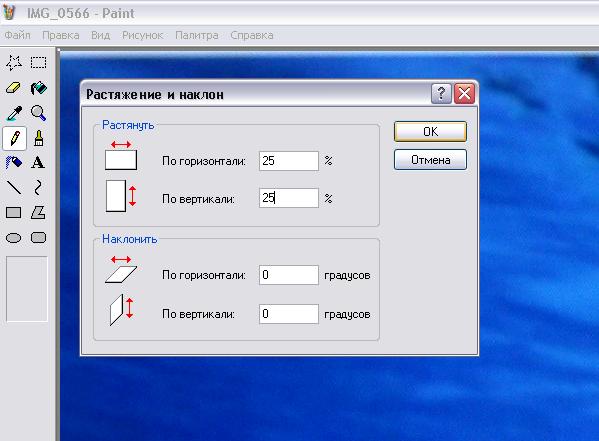Confirm the dialog with OK
This screenshot has height=441, width=599.
430,131
